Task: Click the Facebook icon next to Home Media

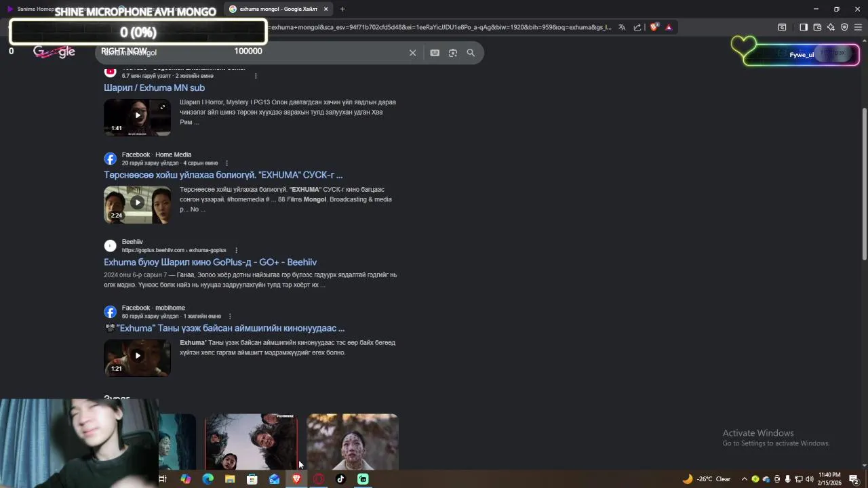Action: (x=110, y=159)
